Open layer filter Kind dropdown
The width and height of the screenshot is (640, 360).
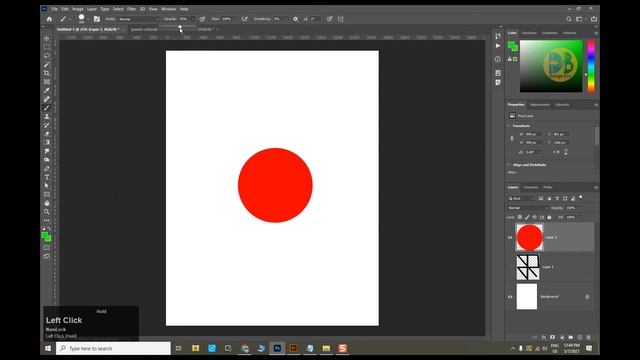521,198
